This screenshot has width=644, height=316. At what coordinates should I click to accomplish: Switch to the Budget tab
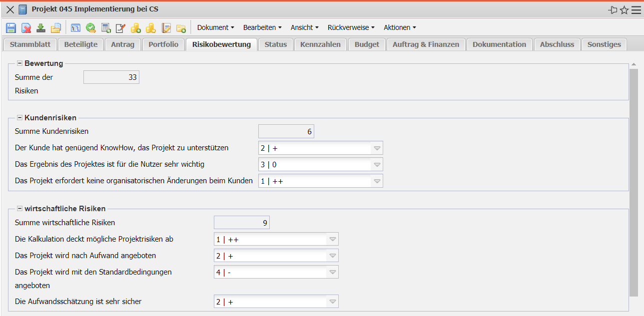coord(367,44)
